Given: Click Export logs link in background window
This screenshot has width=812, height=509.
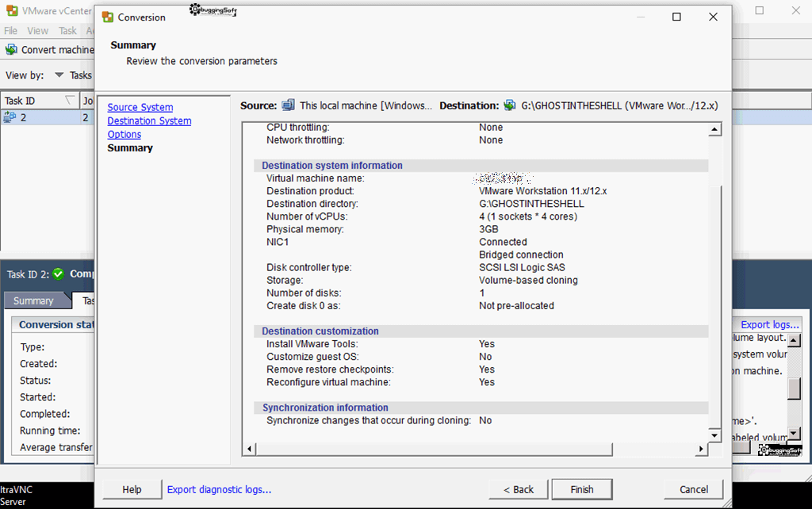Looking at the screenshot, I should 770,324.
